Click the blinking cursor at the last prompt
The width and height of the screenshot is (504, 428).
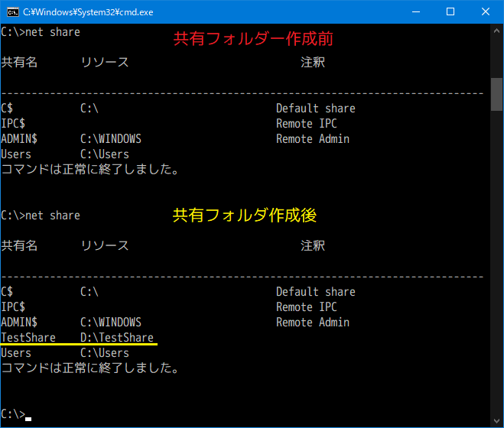(x=28, y=418)
